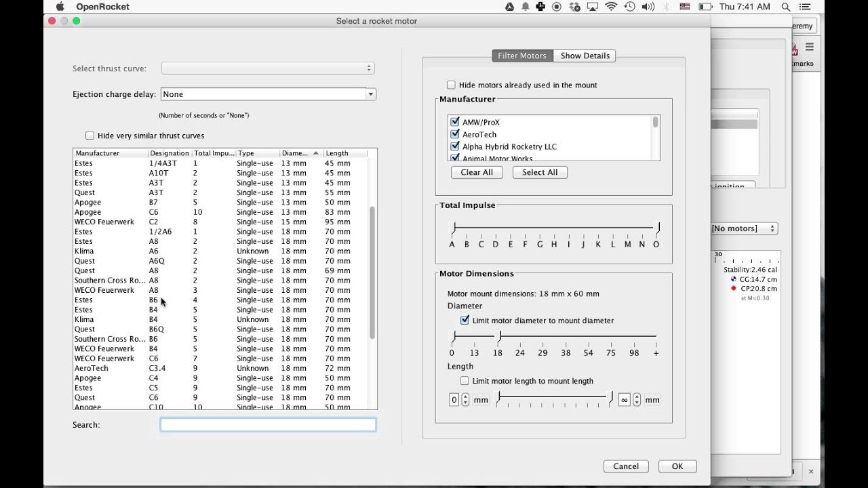Click the minimum length input field
Image resolution: width=868 pixels, height=488 pixels.
pyautogui.click(x=454, y=400)
